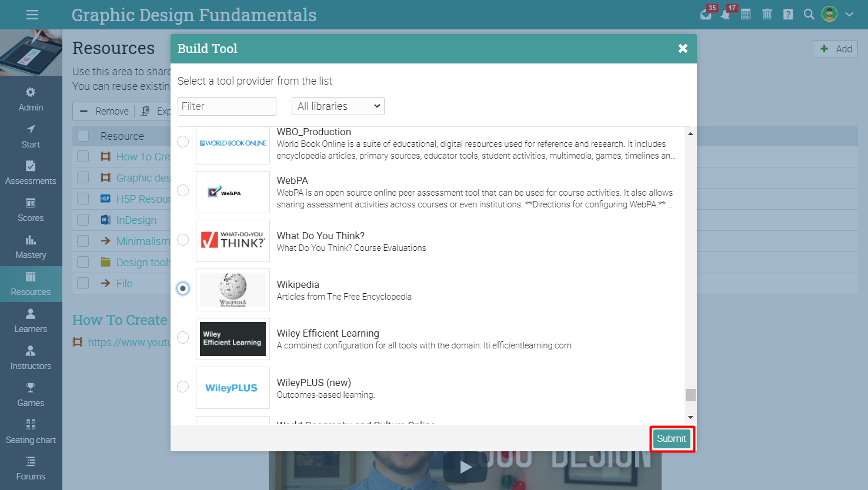The height and width of the screenshot is (490, 868).
Task: Click the tool list scroll up arrow
Action: tap(690, 134)
